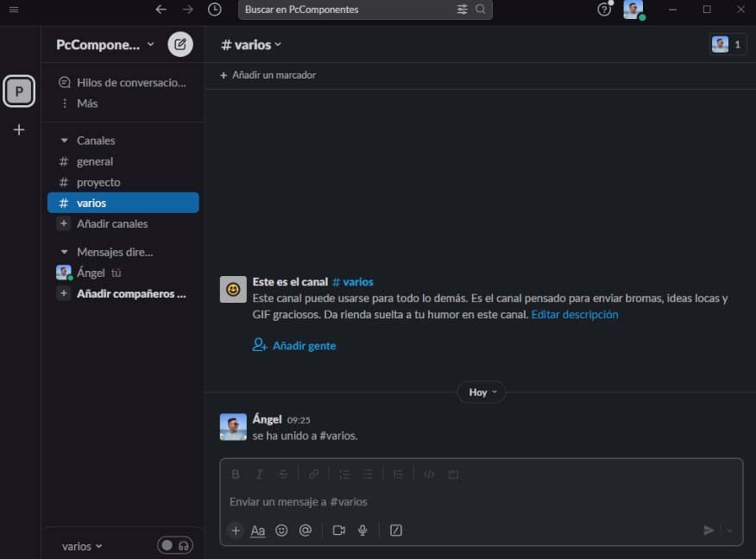Insert a code block
This screenshot has width=756, height=559.
click(453, 474)
